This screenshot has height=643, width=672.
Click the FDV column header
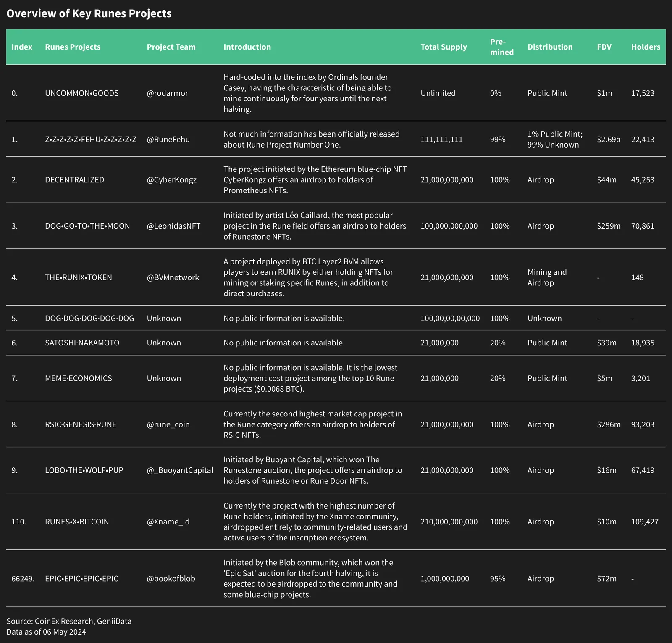coord(604,47)
